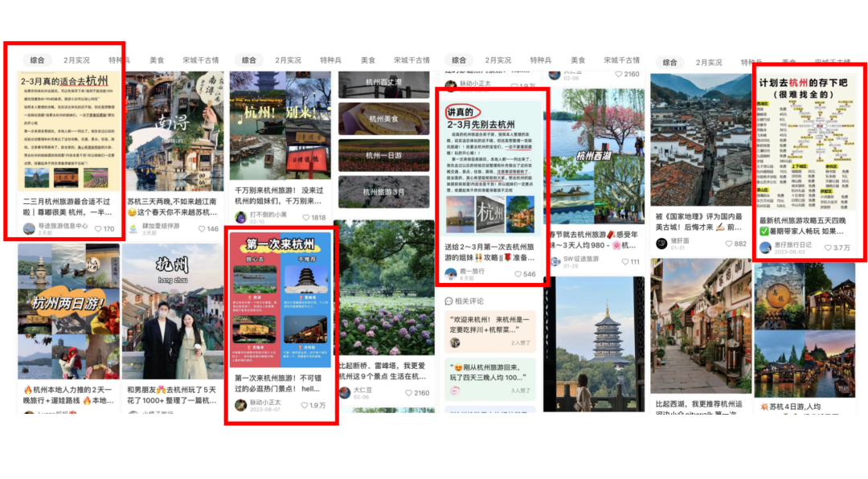Toggle the heart showing 111 on 杭州西湖 post

(627, 262)
